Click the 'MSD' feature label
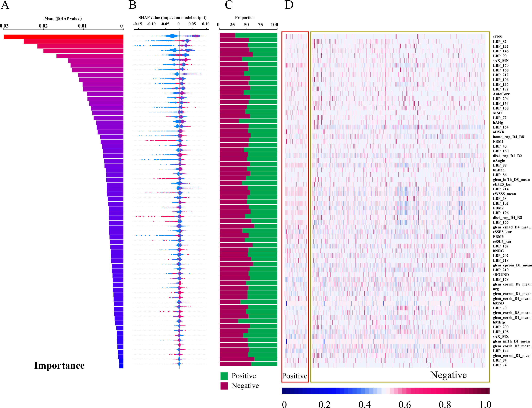Viewport: 532px width, 408px height. tap(497, 113)
